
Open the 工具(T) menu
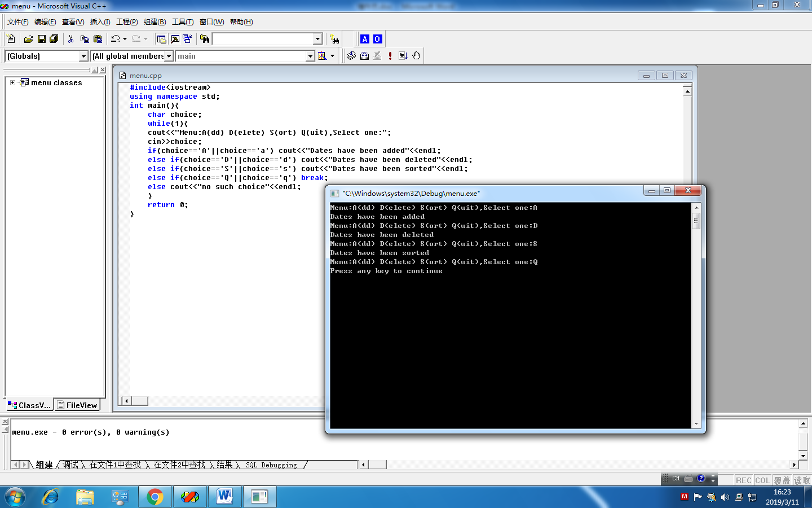coord(182,22)
